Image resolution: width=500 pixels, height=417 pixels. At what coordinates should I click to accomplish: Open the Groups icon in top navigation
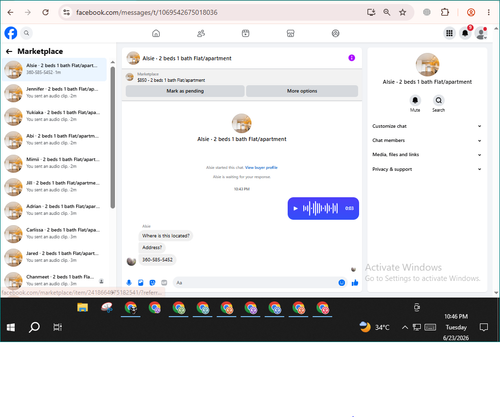click(x=336, y=33)
